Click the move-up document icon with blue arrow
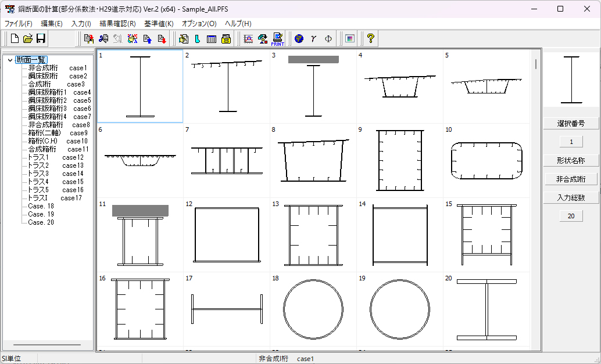The image size is (601, 364). pos(148,39)
